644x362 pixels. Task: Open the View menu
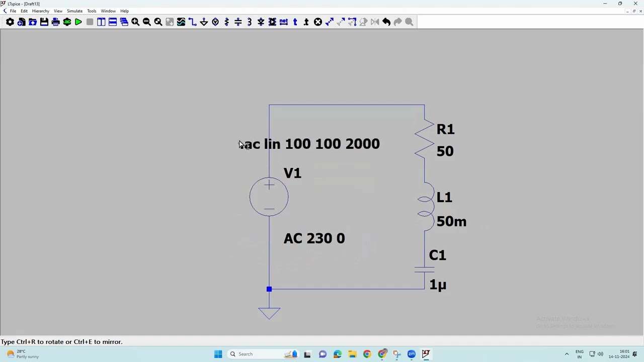[x=58, y=11]
